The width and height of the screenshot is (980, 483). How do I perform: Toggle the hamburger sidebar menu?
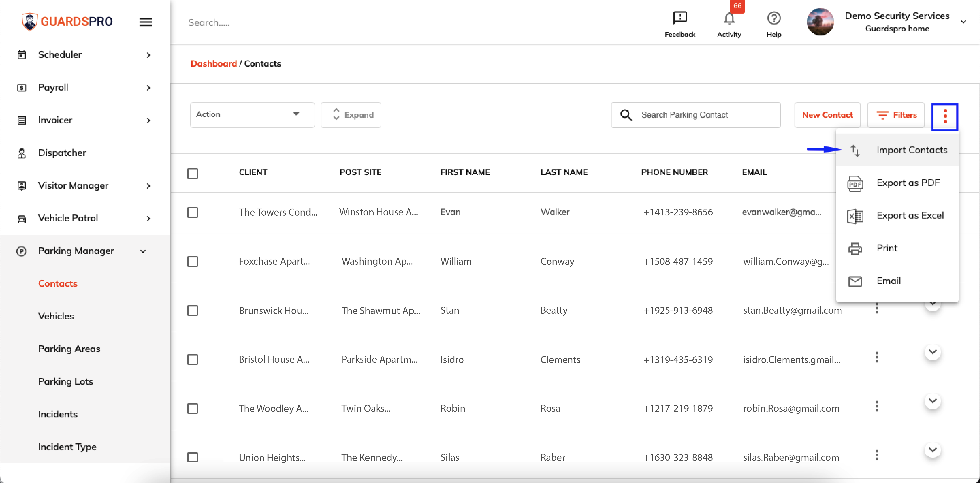(x=145, y=22)
